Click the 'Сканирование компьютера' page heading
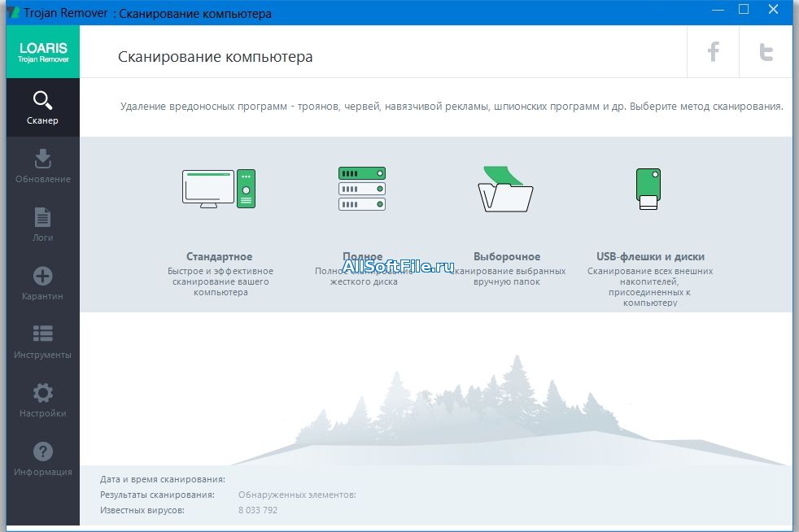The image size is (799, 532). pyautogui.click(x=215, y=56)
